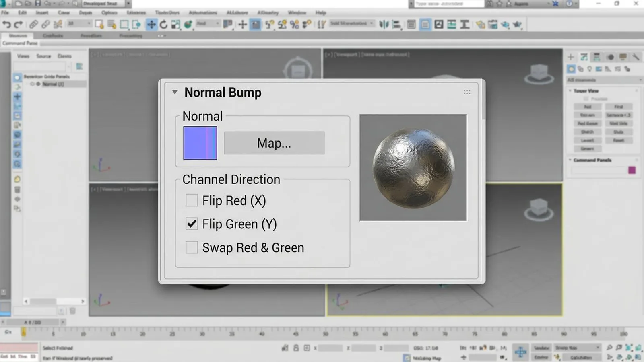Open the Modify tab in command panel
This screenshot has width=644, height=362.
tap(584, 57)
